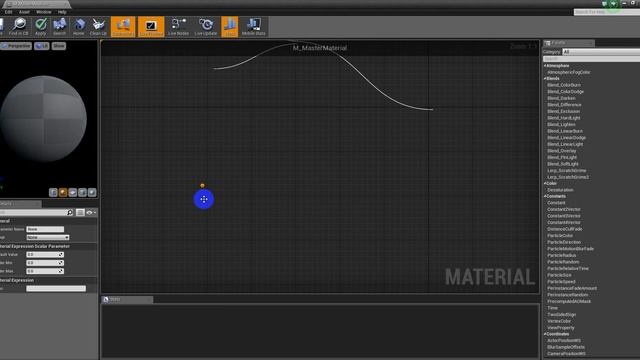The image size is (640, 360).
Task: Edit the Default Value field
Action: 45,254
